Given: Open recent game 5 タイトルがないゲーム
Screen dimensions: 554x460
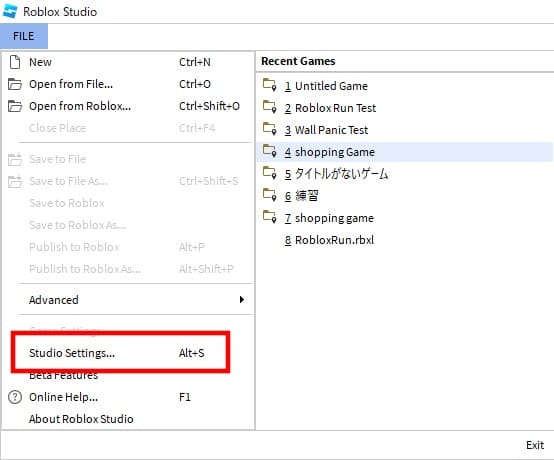Looking at the screenshot, I should pyautogui.click(x=405, y=174).
